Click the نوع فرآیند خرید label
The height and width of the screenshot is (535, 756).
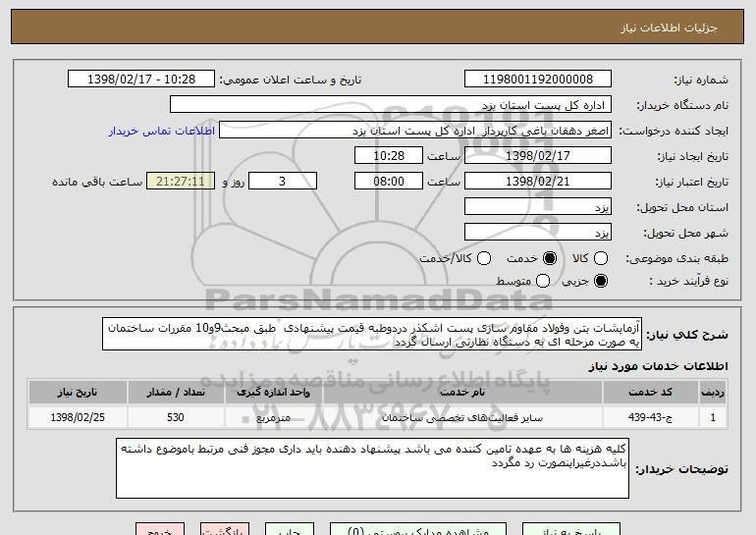click(688, 281)
